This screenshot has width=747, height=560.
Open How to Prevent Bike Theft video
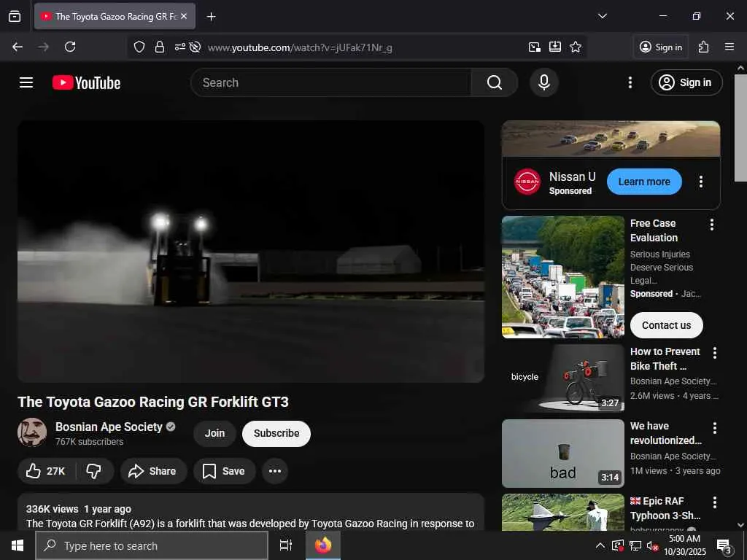click(665, 359)
